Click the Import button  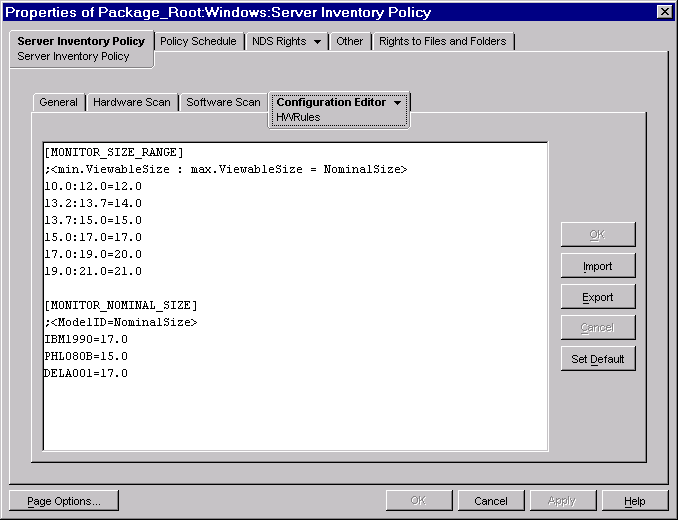[x=598, y=266]
